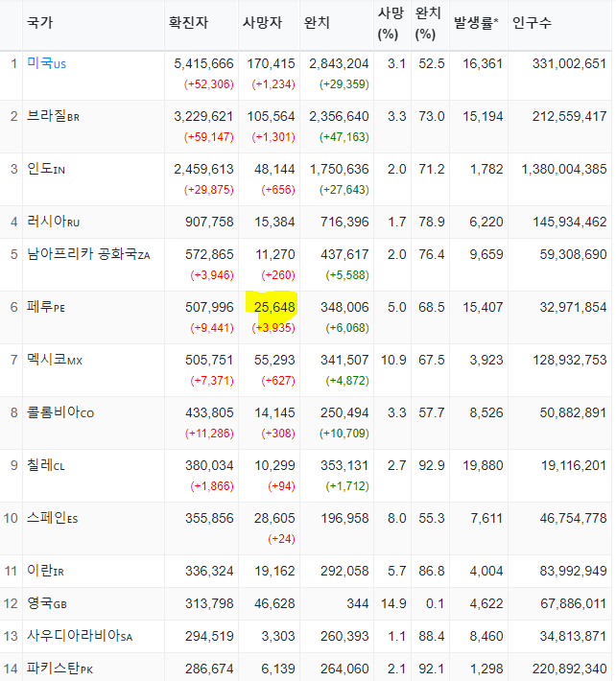The height and width of the screenshot is (681, 616).
Task: Click Brazil death increase +1,301
Action: [x=273, y=137]
